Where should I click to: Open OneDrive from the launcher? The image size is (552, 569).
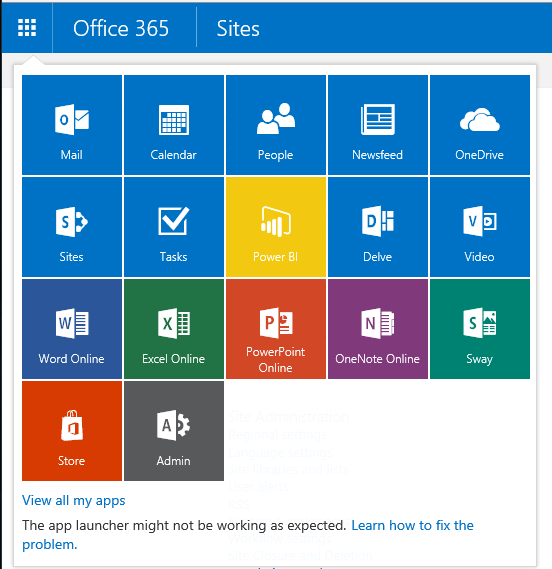480,125
